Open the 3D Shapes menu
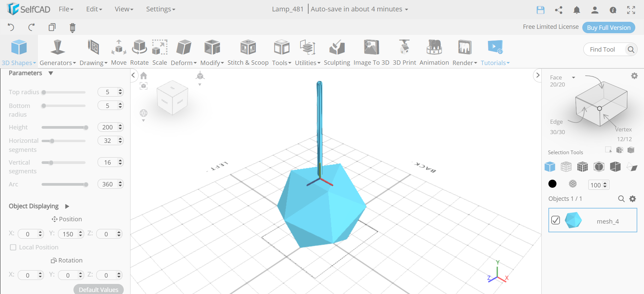The image size is (644, 294). pos(19,52)
